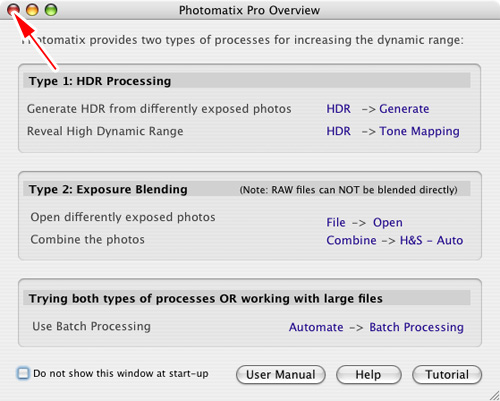This screenshot has height=401, width=500.
Task: Click 'Type 2: Exposure Blending' heading
Action: point(108,189)
